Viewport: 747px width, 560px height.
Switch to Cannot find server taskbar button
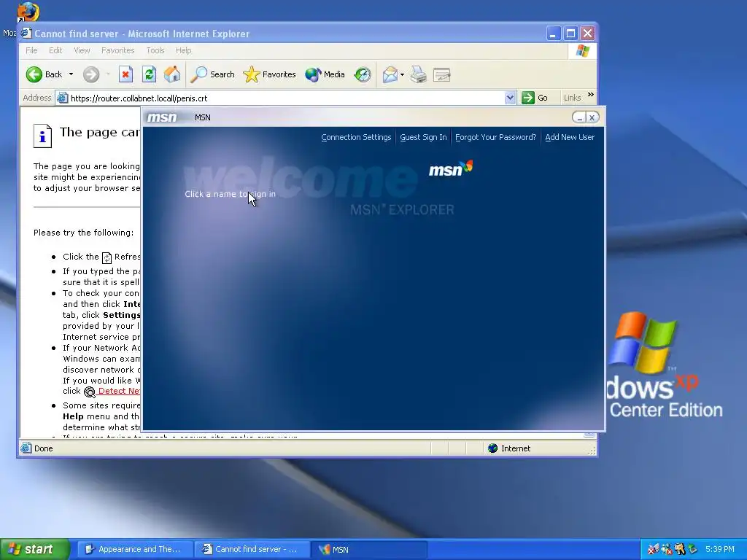click(252, 549)
